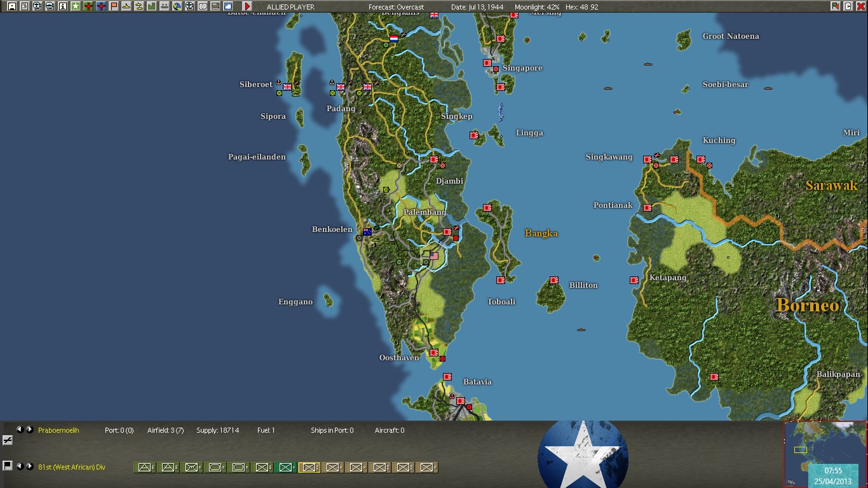Click the Enggano map label

pos(295,302)
